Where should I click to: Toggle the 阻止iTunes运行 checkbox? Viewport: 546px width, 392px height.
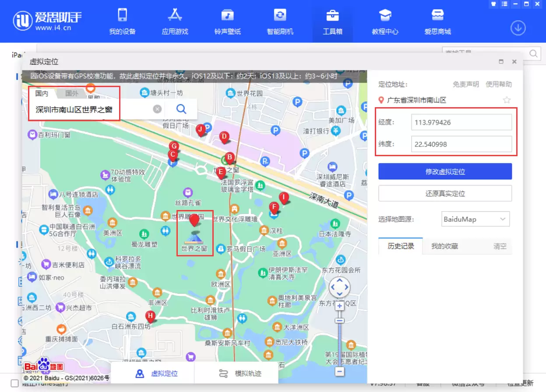14,384
